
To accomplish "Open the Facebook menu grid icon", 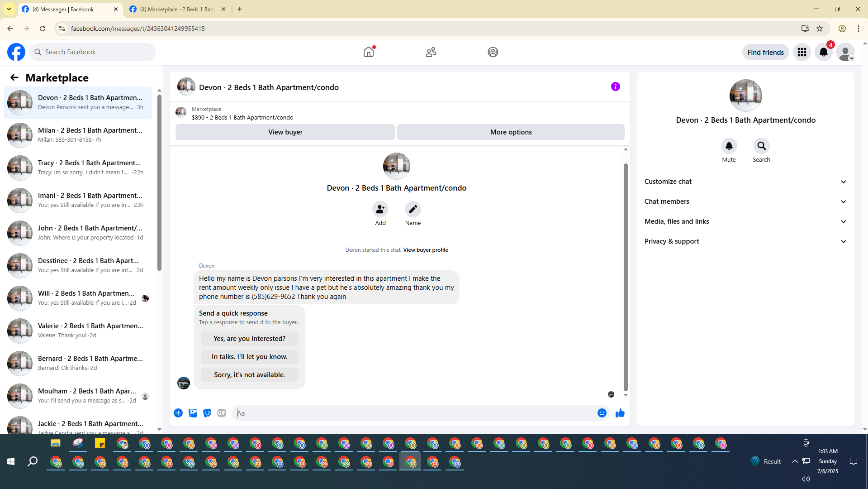I will (802, 52).
